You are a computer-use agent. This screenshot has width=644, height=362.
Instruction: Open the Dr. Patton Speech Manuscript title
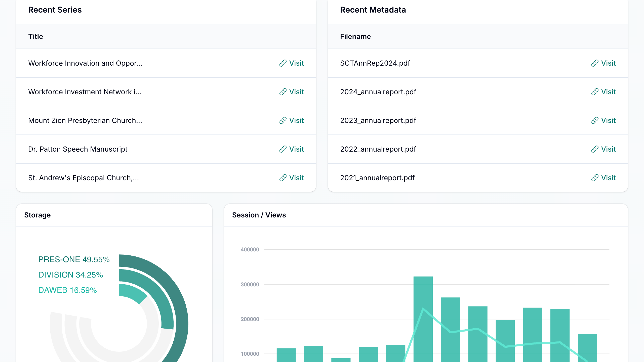78,149
